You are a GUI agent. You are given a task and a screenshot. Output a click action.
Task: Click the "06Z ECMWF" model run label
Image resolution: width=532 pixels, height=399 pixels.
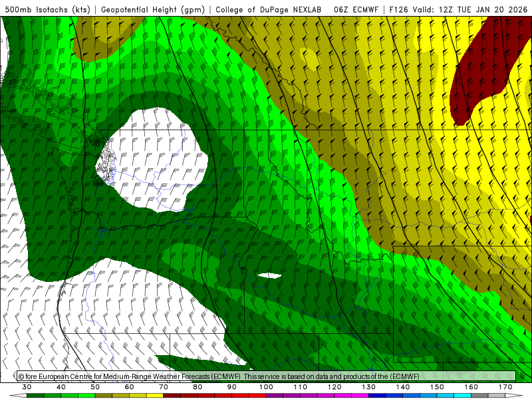click(356, 9)
